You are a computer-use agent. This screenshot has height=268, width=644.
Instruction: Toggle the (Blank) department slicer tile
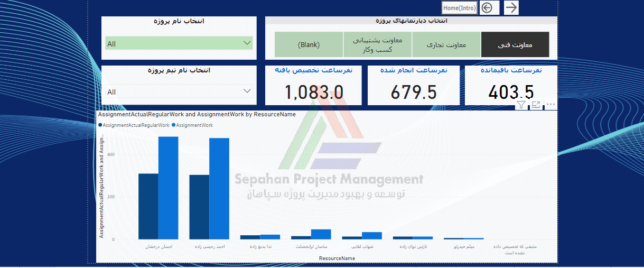pyautogui.click(x=309, y=44)
